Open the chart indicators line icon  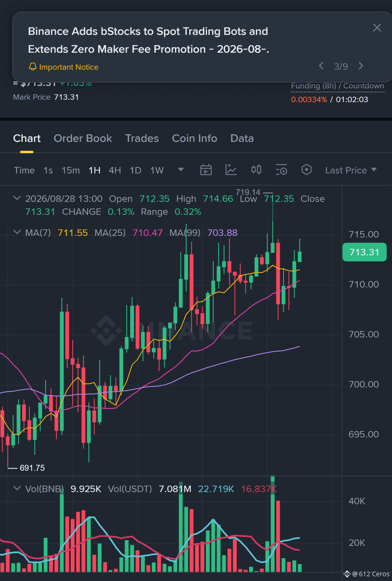[x=231, y=170]
